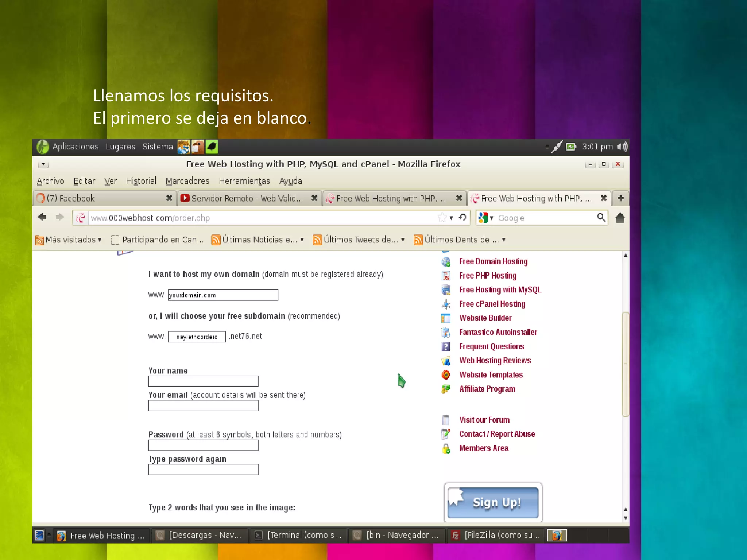
Task: Click the bookmark star in URL bar
Action: (x=442, y=218)
